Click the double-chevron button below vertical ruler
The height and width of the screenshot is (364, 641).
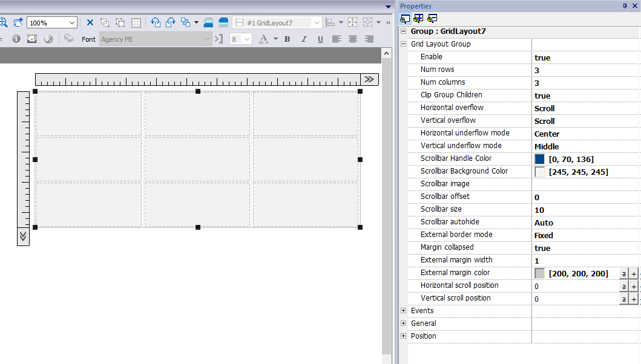click(x=23, y=236)
